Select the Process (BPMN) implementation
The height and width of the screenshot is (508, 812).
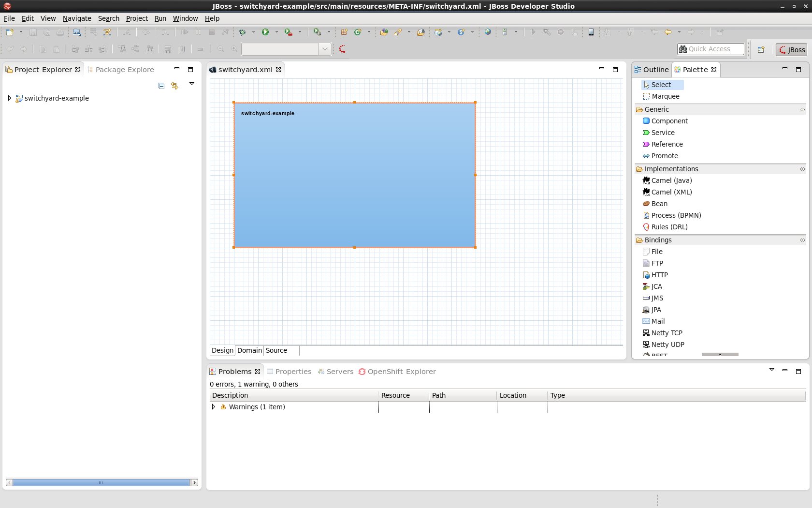(x=672, y=215)
